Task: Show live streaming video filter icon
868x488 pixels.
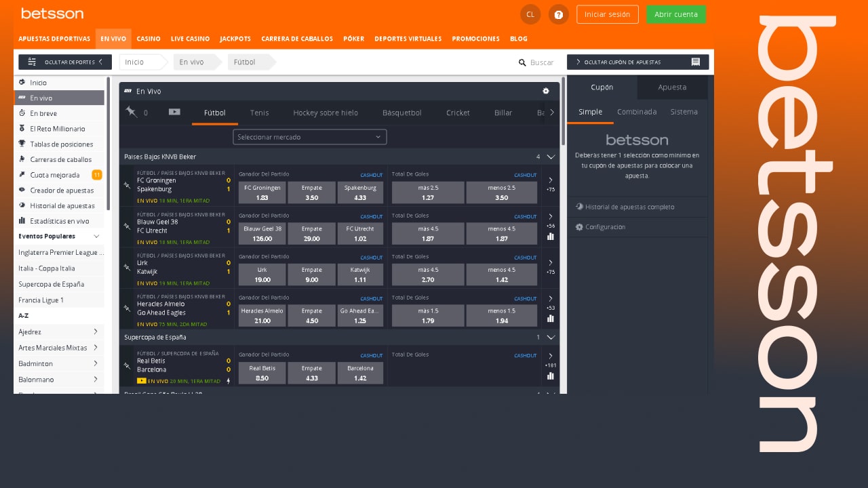Action: 174,112
